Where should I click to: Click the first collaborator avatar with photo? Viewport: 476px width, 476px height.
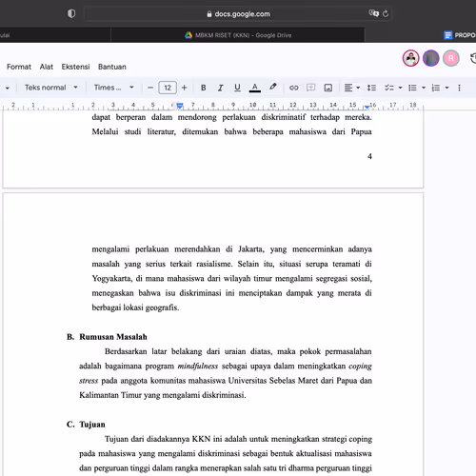tap(411, 58)
